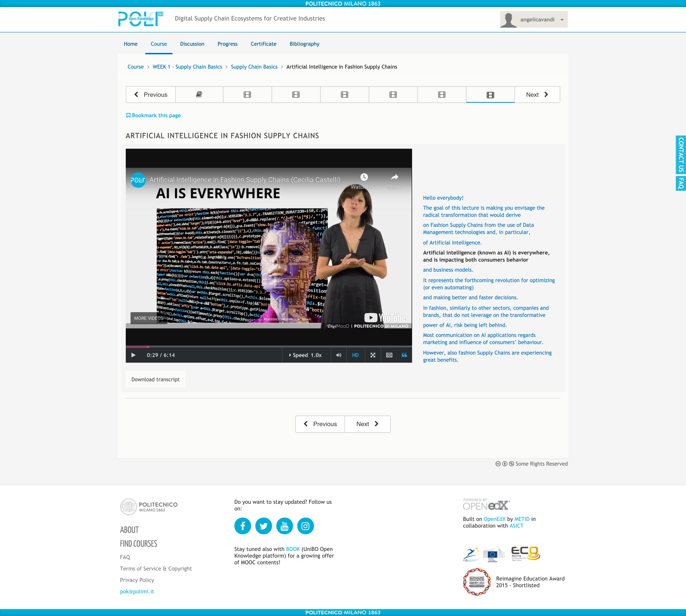Screen dimensions: 686x616
Task: Open the Bibliography tab
Action: (304, 44)
